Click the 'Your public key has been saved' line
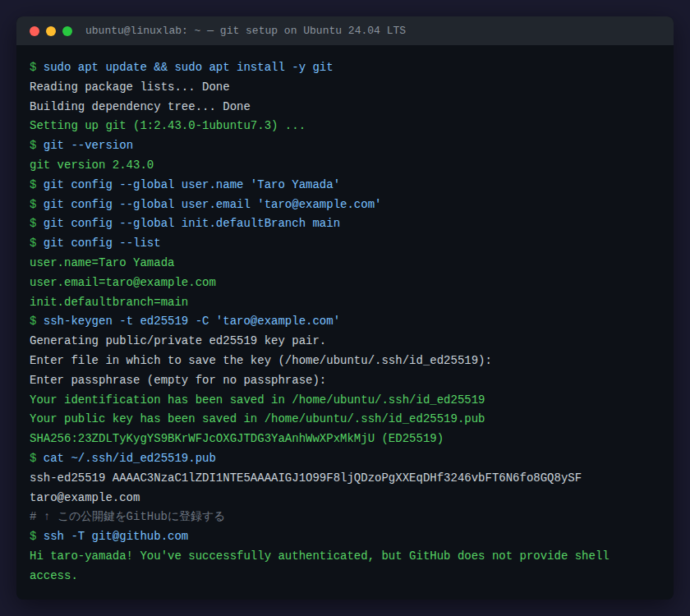The height and width of the screenshot is (616, 690). [x=257, y=418]
